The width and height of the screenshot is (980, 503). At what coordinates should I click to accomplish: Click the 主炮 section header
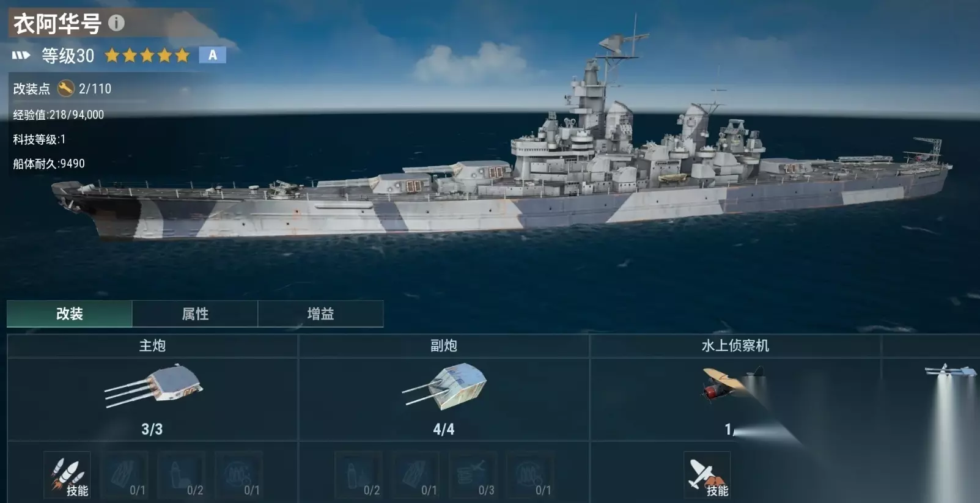pyautogui.click(x=152, y=346)
